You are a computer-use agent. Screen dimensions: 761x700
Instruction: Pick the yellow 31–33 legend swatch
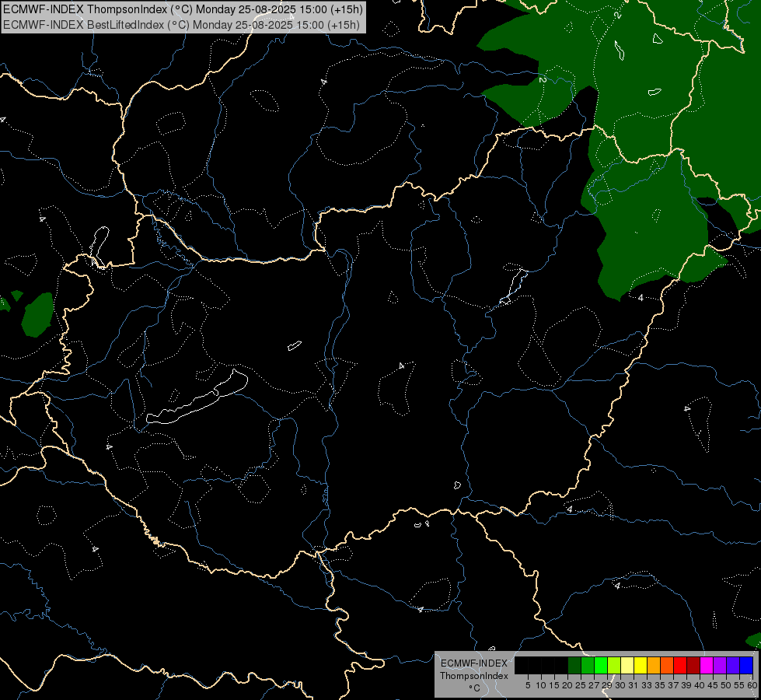[x=641, y=665]
